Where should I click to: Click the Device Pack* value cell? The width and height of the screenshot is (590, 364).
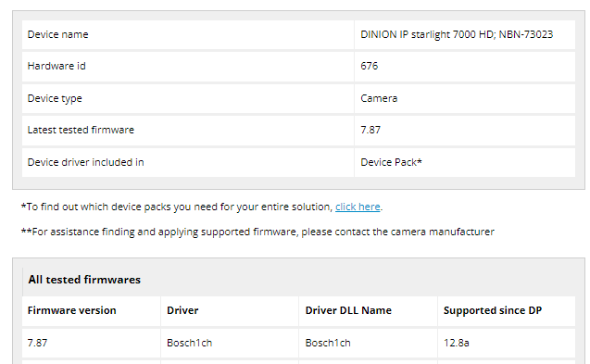click(x=465, y=163)
